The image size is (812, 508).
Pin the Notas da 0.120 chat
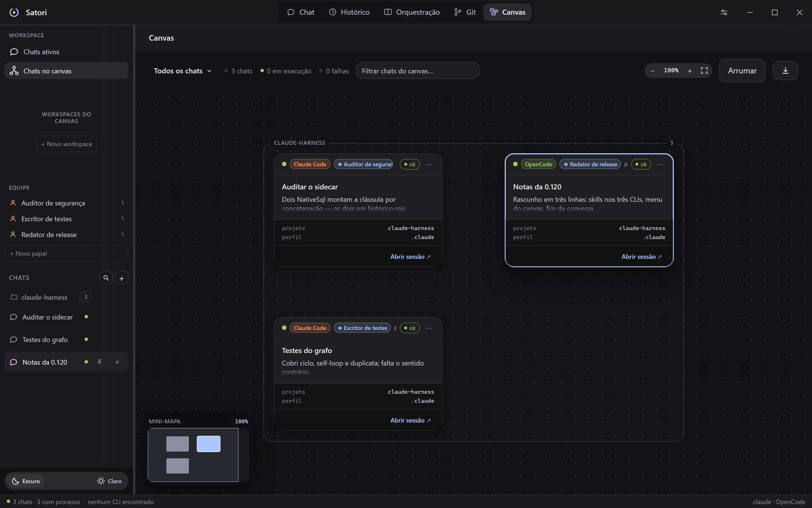[100, 362]
